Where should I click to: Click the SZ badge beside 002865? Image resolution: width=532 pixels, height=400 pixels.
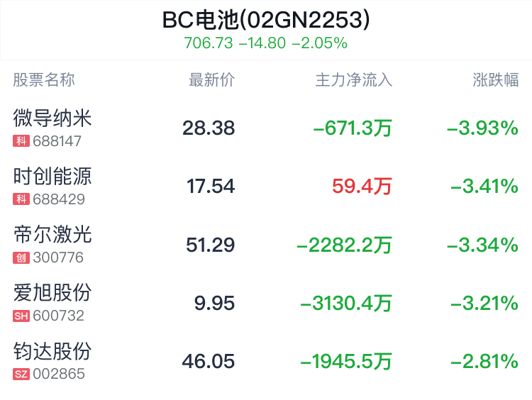[21, 374]
